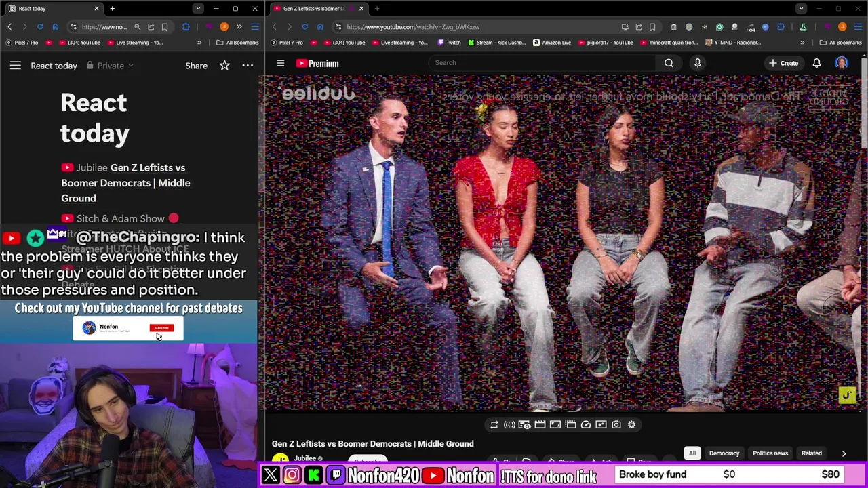The width and height of the screenshot is (868, 488).
Task: Open the Jubilee channel name
Action: coord(304,458)
